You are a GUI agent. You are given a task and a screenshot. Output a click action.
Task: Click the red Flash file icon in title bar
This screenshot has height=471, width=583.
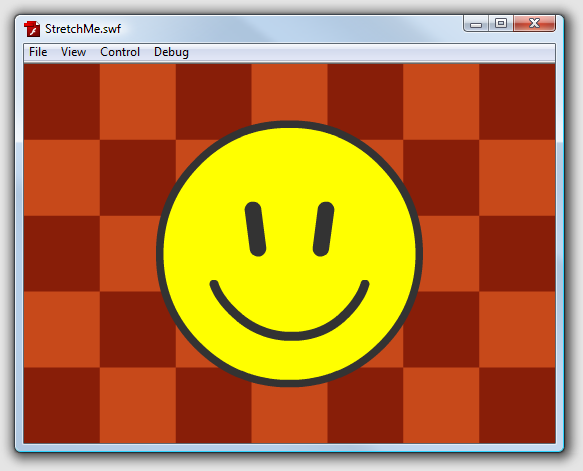[x=32, y=29]
